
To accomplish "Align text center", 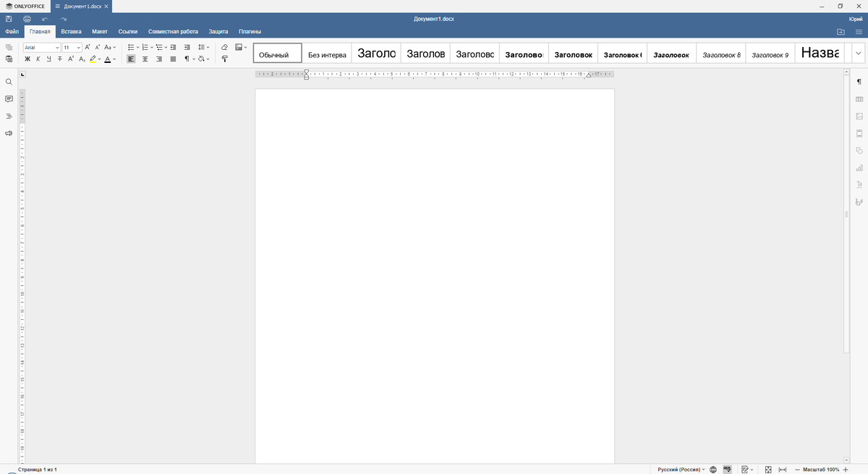I will [145, 59].
